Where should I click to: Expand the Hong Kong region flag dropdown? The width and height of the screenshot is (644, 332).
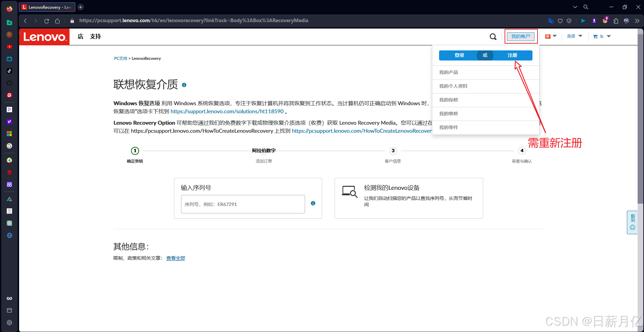pyautogui.click(x=551, y=36)
